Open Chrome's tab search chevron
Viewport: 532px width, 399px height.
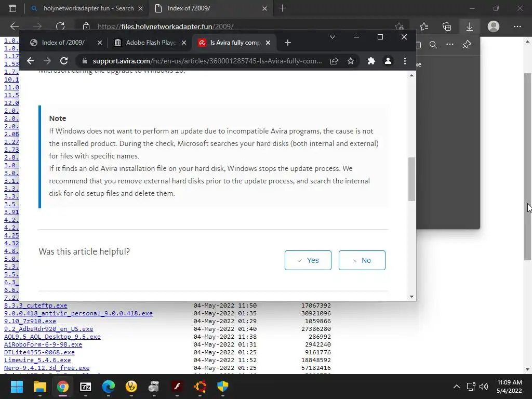pos(332,37)
